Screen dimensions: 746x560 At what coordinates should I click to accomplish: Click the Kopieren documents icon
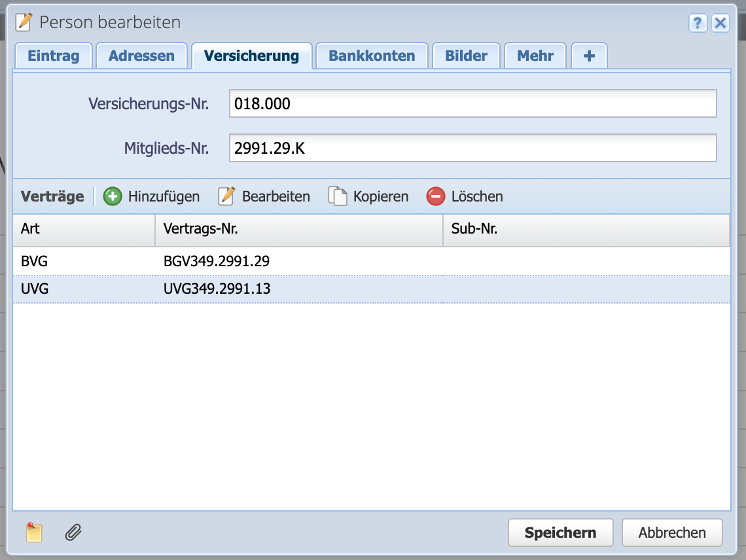[x=338, y=196]
